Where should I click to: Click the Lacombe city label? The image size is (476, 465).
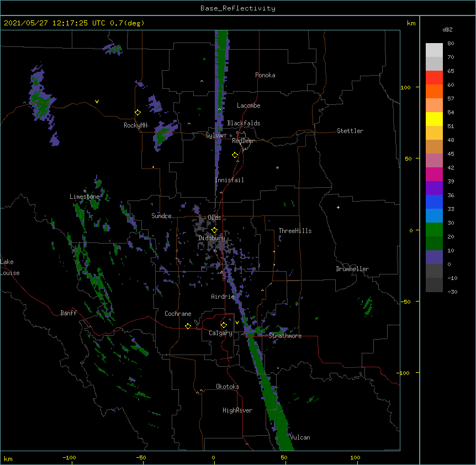(x=248, y=105)
